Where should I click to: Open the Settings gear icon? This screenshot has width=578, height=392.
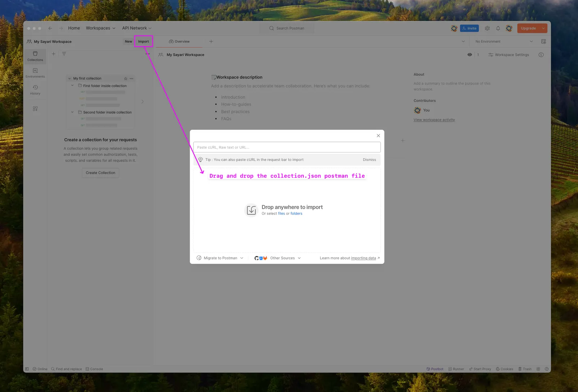point(487,28)
